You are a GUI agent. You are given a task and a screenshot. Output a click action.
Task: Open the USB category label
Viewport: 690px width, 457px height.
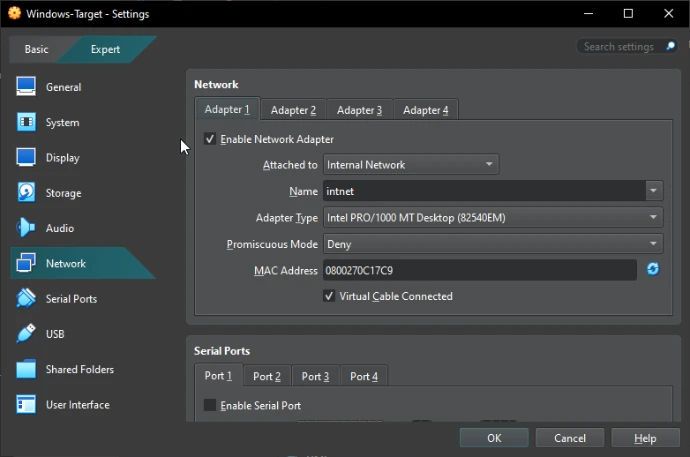click(x=55, y=334)
